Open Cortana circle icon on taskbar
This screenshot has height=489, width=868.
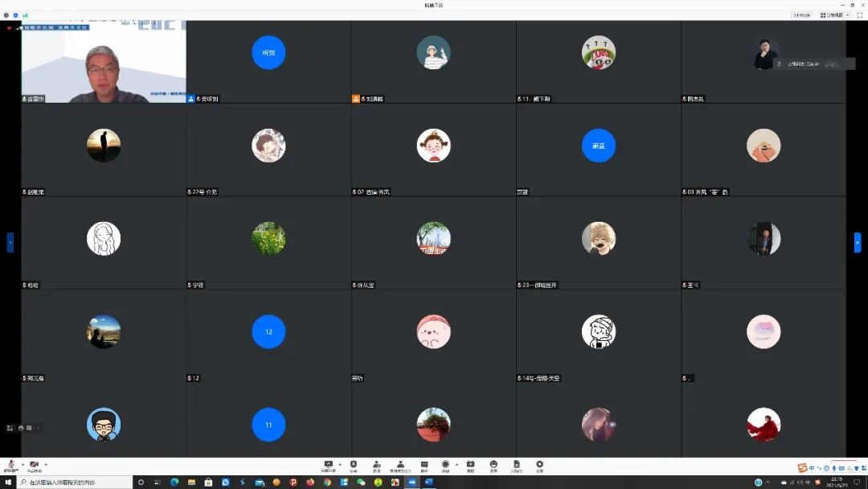[141, 483]
